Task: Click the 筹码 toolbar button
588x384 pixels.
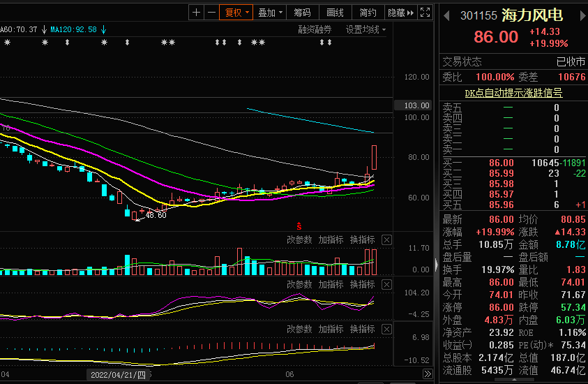Action: [302, 13]
